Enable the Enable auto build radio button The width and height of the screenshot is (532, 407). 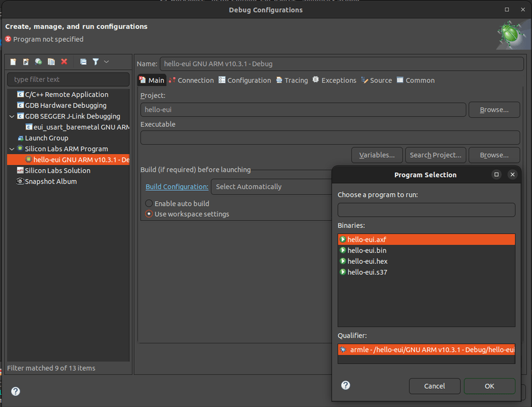148,203
